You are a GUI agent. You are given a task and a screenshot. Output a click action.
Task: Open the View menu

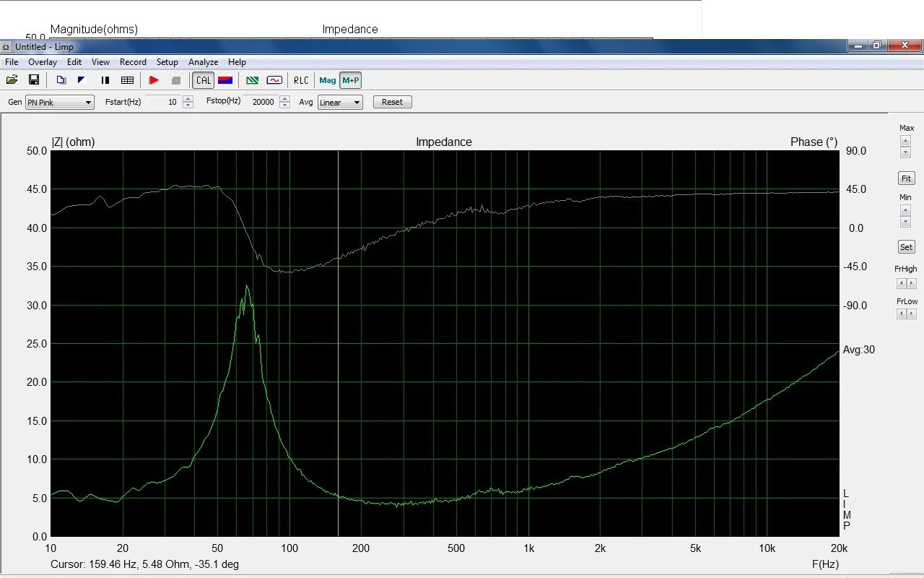point(101,62)
